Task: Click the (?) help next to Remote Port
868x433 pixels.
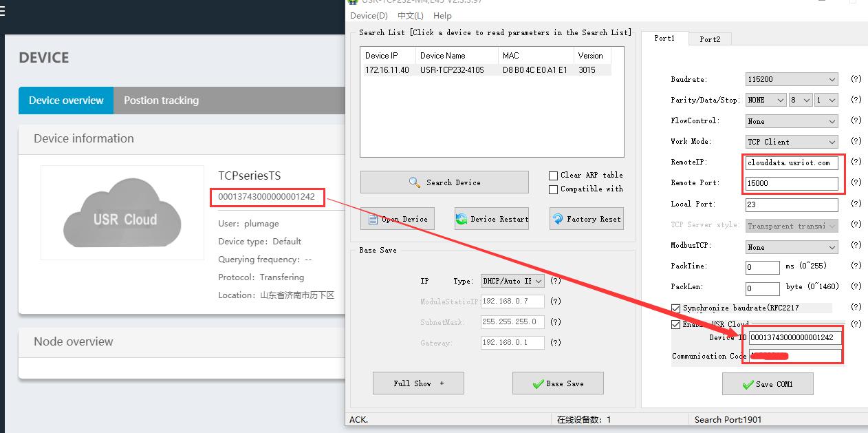Action: point(856,183)
